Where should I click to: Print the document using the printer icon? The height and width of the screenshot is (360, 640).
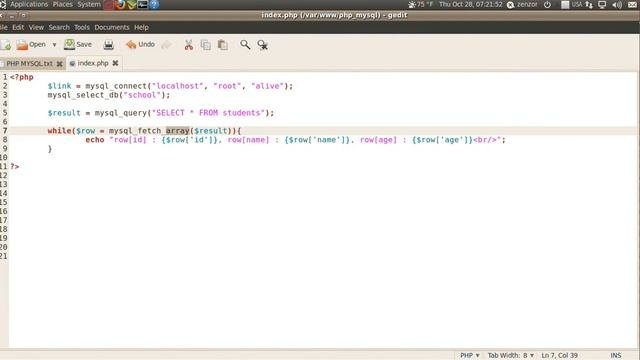tap(109, 44)
